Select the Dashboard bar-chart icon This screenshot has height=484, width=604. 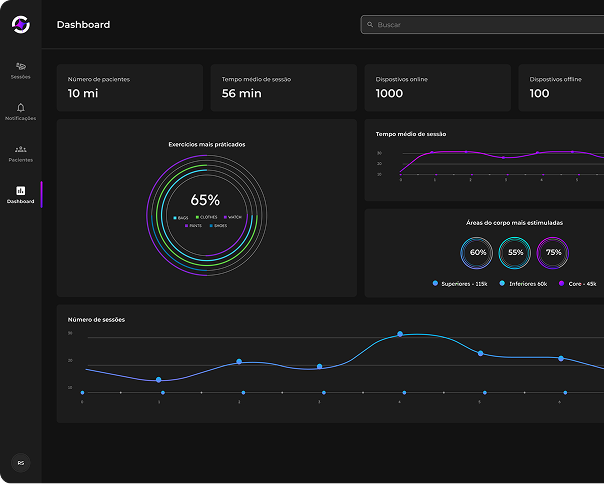[20, 190]
